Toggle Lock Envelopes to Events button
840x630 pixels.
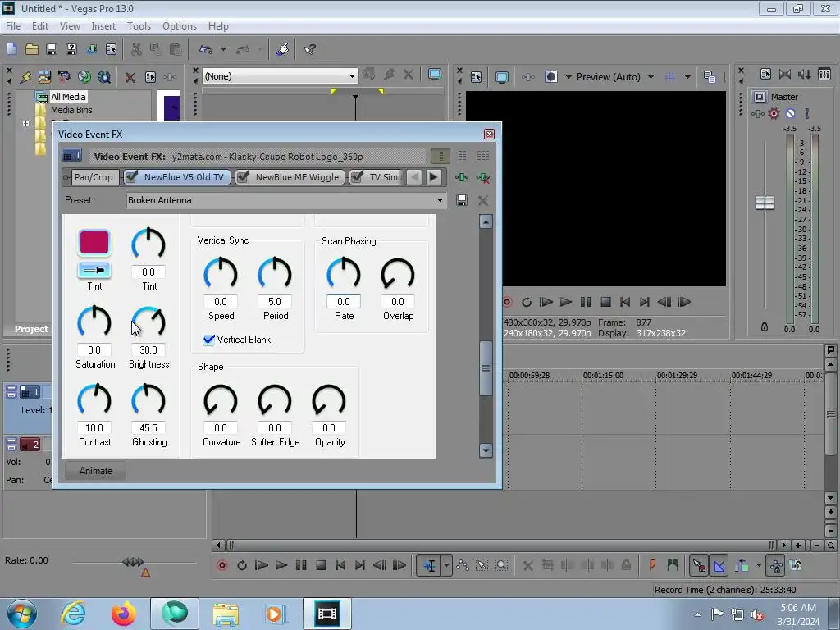776,565
